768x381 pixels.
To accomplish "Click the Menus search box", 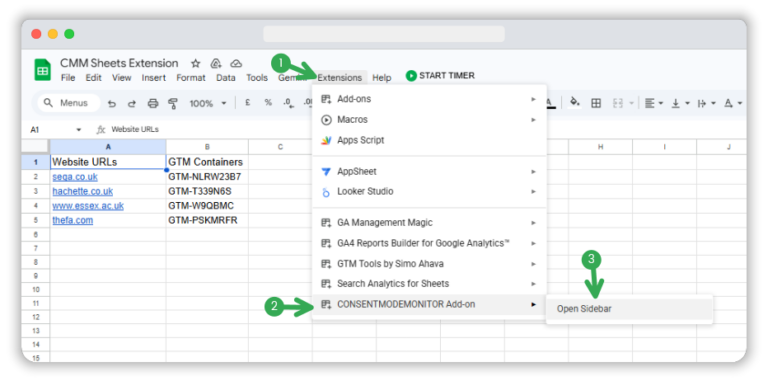I will click(69, 103).
